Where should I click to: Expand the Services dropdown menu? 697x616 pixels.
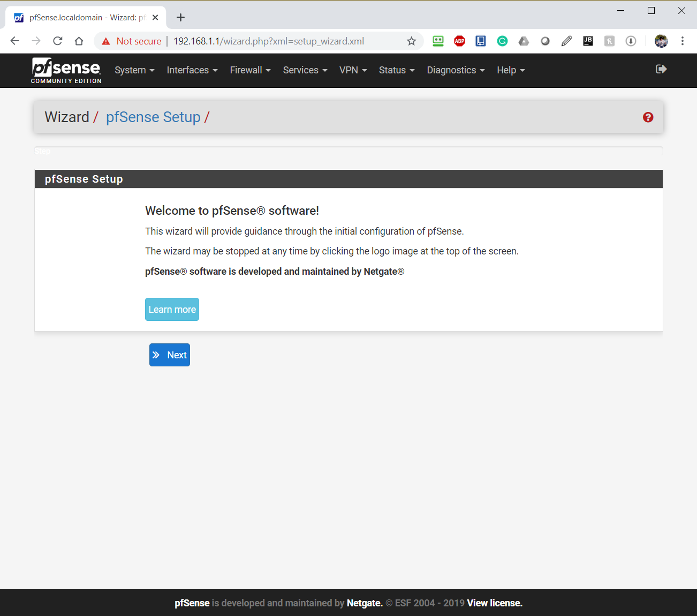coord(305,70)
